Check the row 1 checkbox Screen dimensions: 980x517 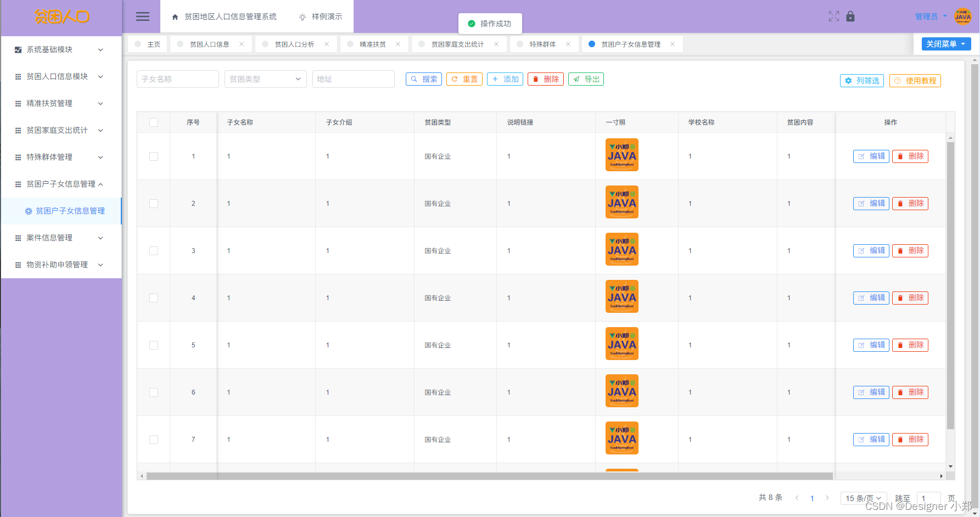click(x=154, y=156)
